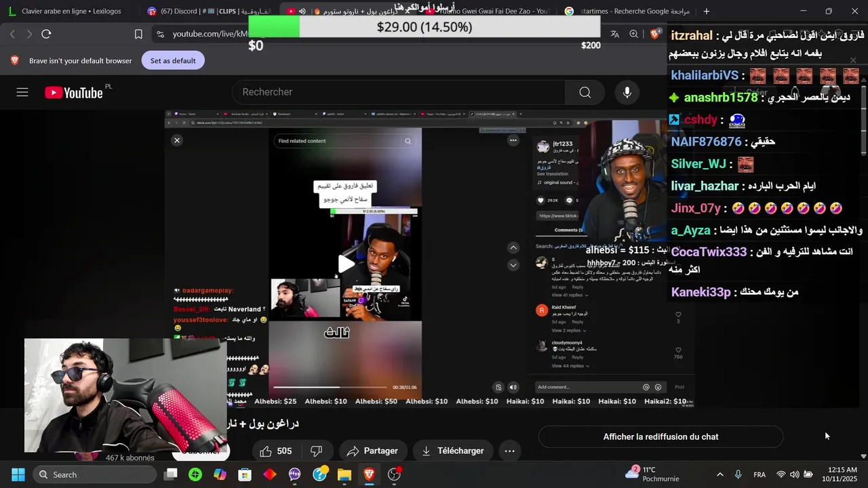Viewport: 868px width, 488px height.
Task: Open File Explorer from taskbar
Action: [x=344, y=474]
